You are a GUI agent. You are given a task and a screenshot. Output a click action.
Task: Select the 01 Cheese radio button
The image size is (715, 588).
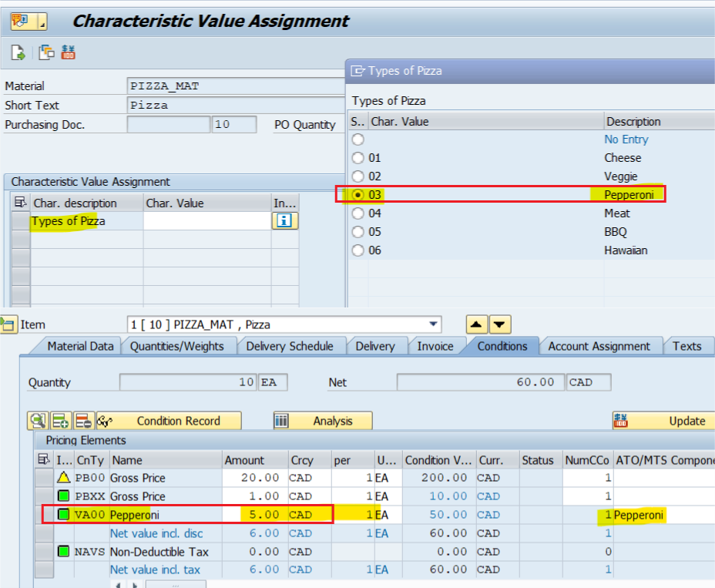pos(357,158)
